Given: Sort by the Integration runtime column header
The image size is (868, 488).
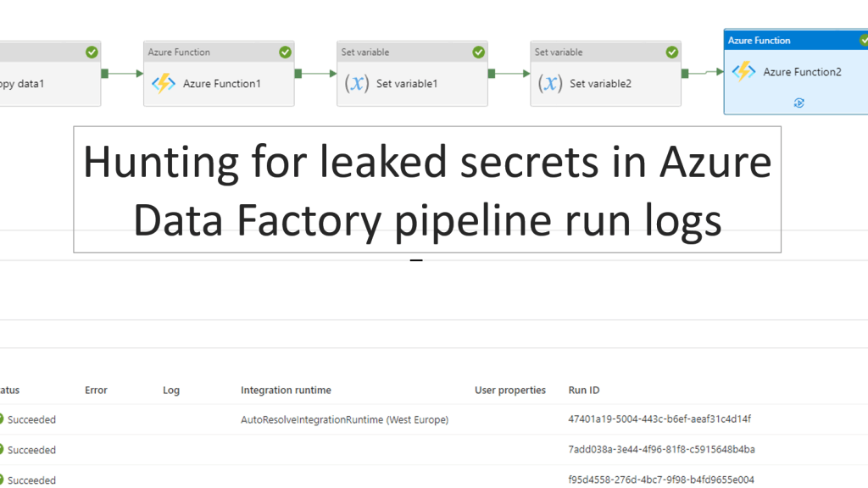Looking at the screenshot, I should (286, 391).
